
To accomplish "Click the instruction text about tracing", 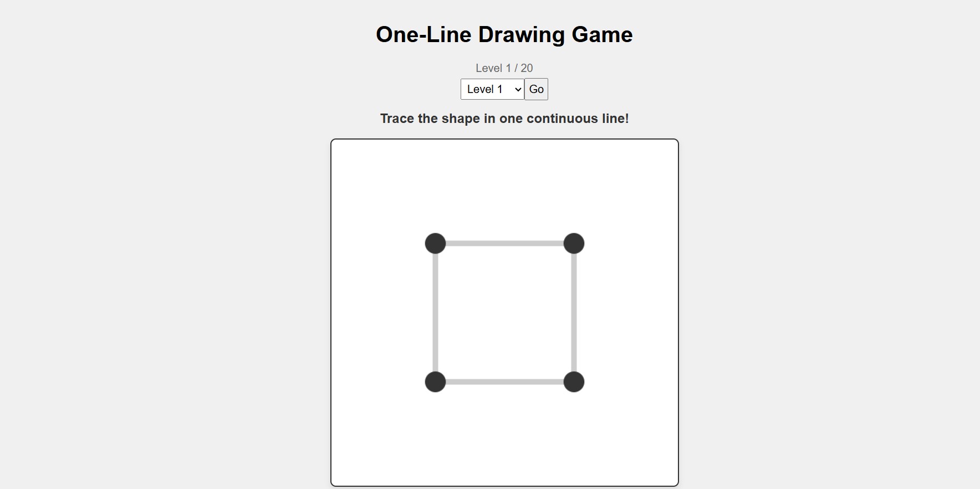I will [x=504, y=118].
